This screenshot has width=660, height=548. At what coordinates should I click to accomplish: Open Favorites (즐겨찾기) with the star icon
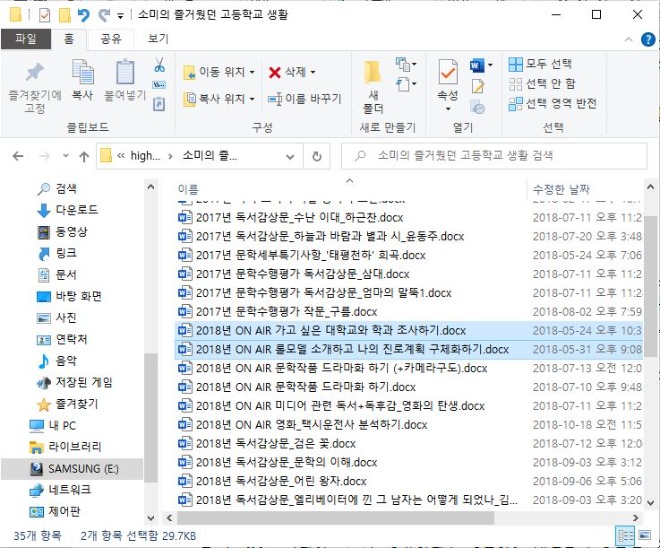tap(68, 404)
